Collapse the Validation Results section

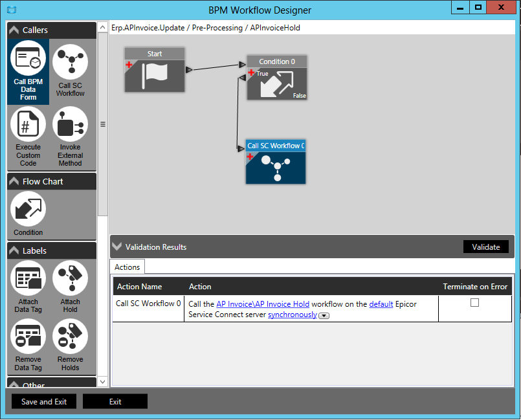pyautogui.click(x=117, y=246)
